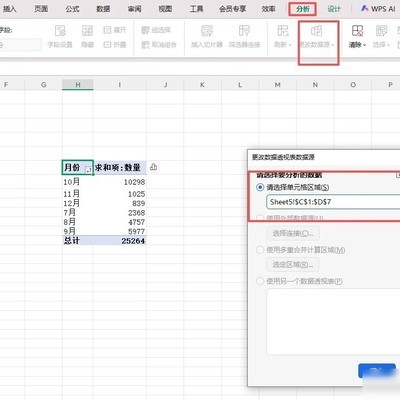This screenshot has height=400, width=400.
Task: Select column header H
Action: [x=78, y=85]
